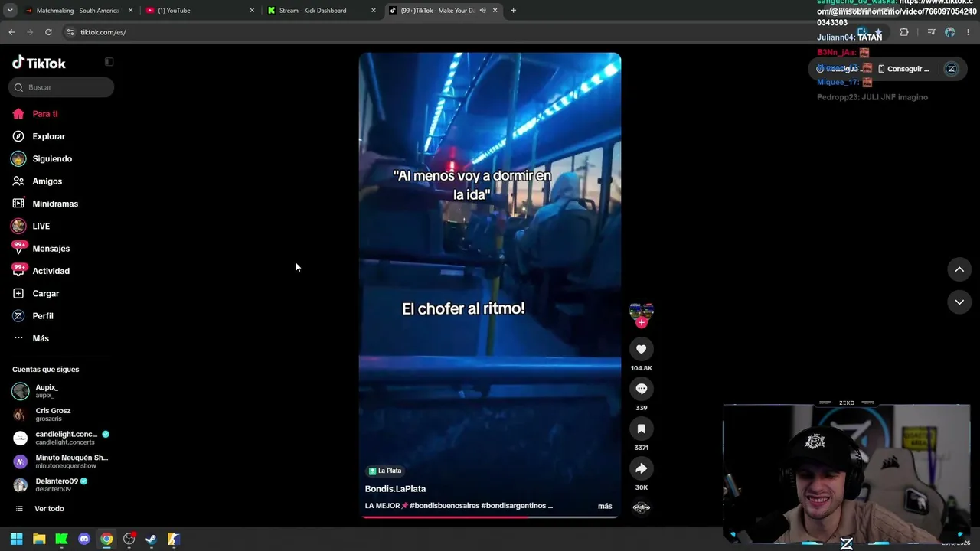Open Discord from the taskbar
Screen dimensions: 980x551
84,539
